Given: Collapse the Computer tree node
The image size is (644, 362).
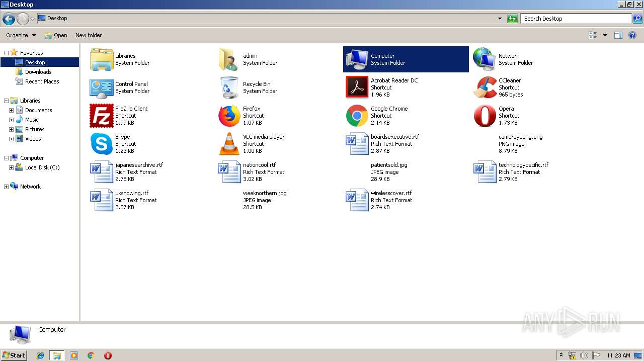Looking at the screenshot, I should [x=6, y=158].
